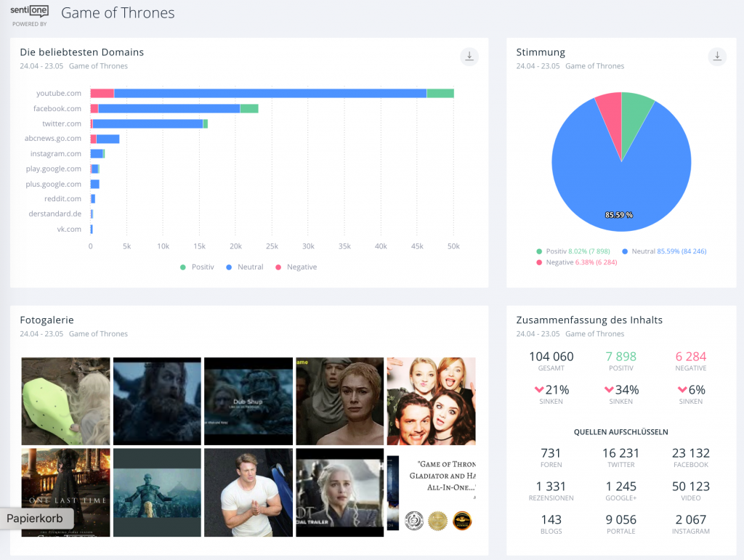Image resolution: width=744 pixels, height=560 pixels.
Task: Toggle Negative series in bar chart legend
Action: (296, 267)
